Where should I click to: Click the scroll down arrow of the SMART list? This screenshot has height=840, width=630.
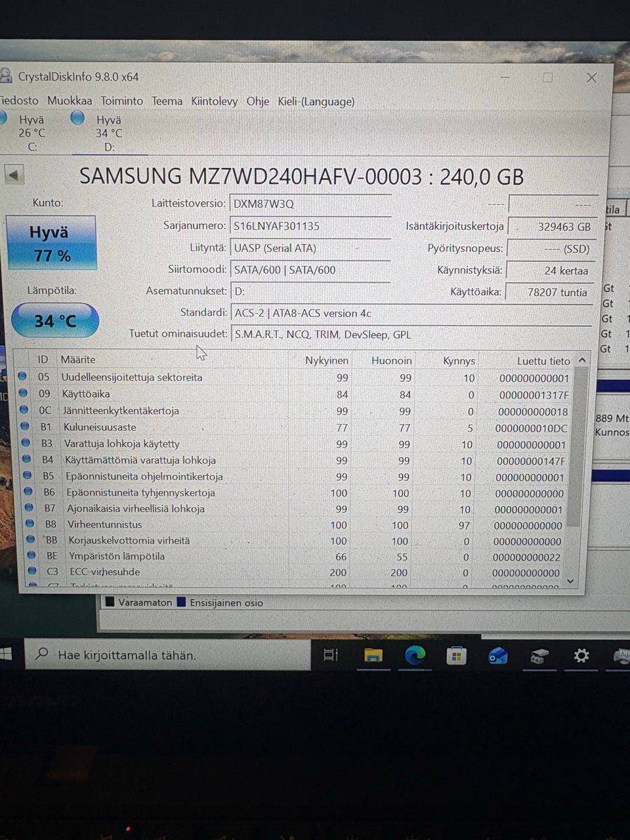pos(570,581)
